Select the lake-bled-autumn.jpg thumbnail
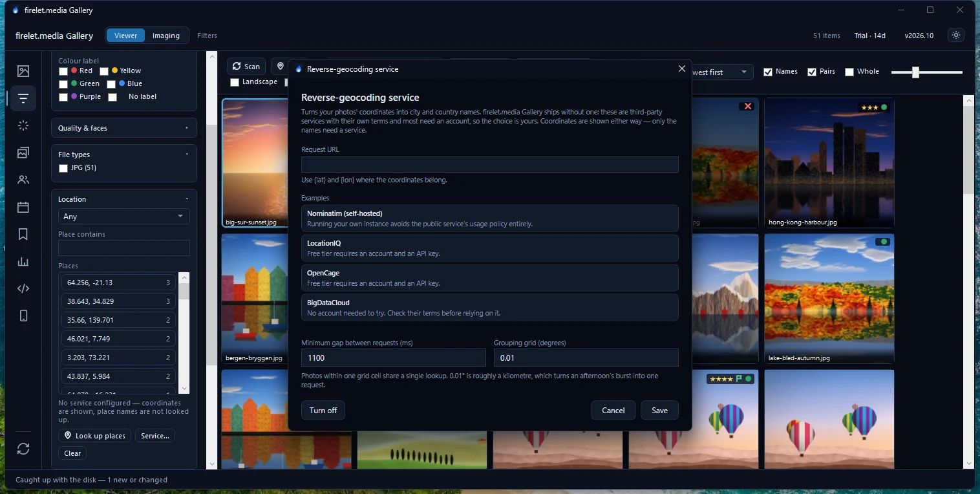 (829, 299)
